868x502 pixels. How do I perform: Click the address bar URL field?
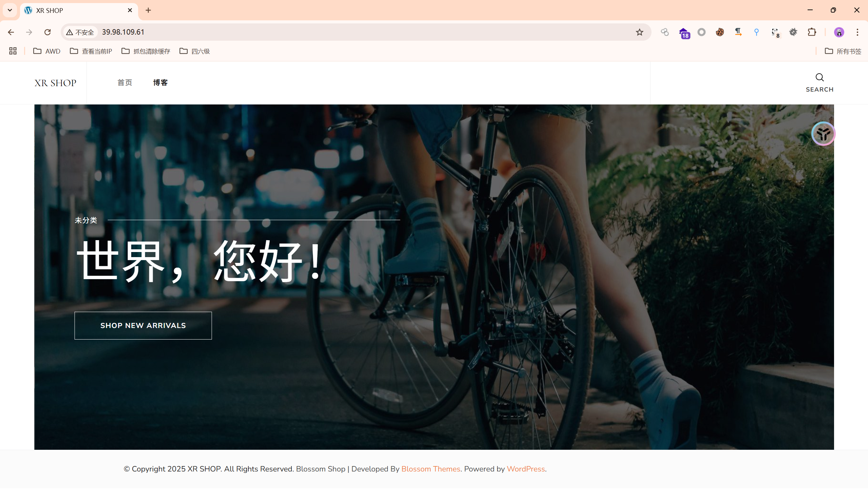(365, 32)
